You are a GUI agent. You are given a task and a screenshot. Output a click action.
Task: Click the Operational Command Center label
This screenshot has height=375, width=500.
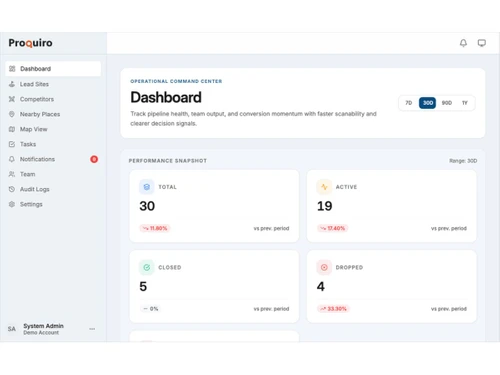(176, 81)
